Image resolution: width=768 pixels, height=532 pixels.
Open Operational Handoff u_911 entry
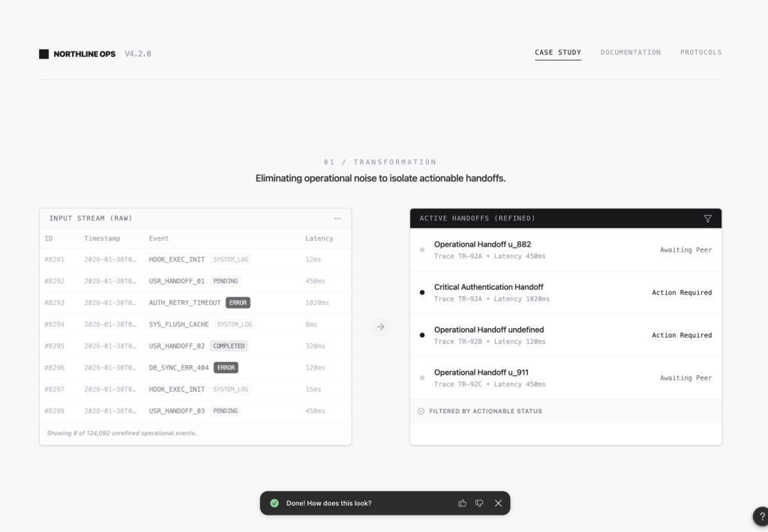[x=565, y=378]
